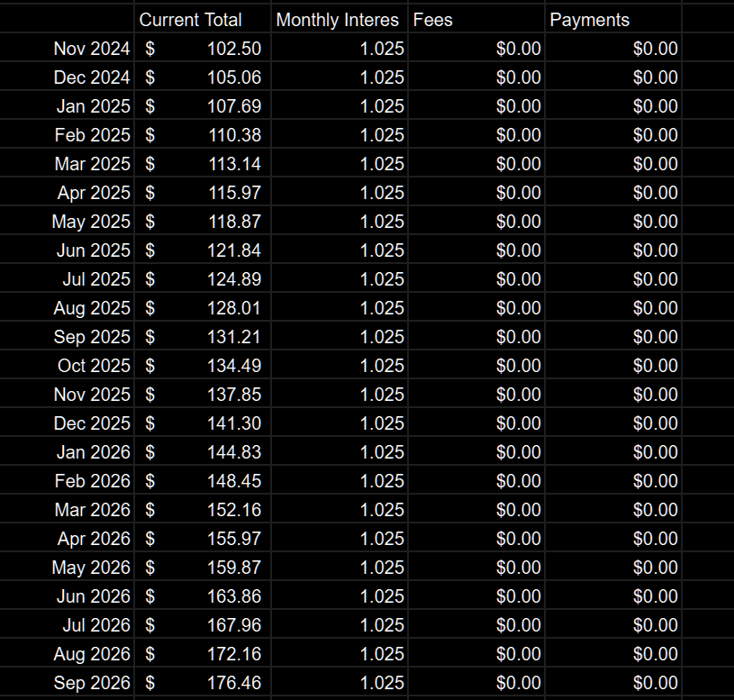734x700 pixels.
Task: Click the May 2026 date cell
Action: coord(67,567)
